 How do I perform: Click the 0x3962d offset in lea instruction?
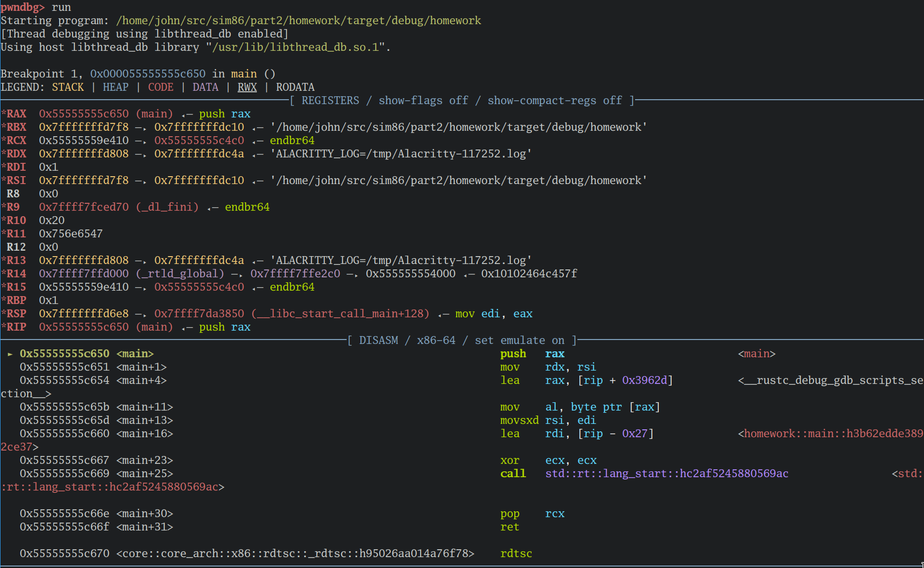click(644, 380)
